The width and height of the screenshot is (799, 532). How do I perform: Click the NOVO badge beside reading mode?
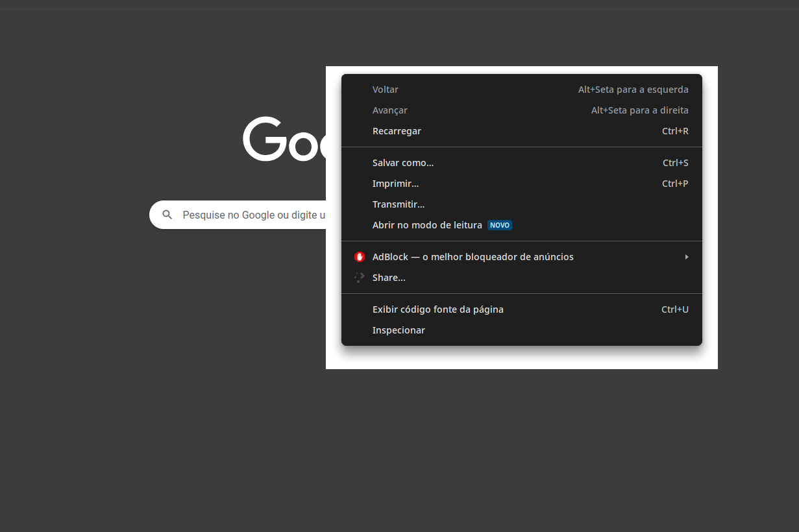(x=500, y=225)
